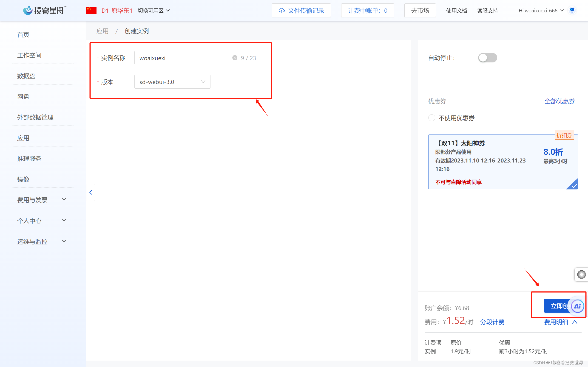
Task: Select the 双11 太阳神券 coupon card
Action: tap(503, 162)
